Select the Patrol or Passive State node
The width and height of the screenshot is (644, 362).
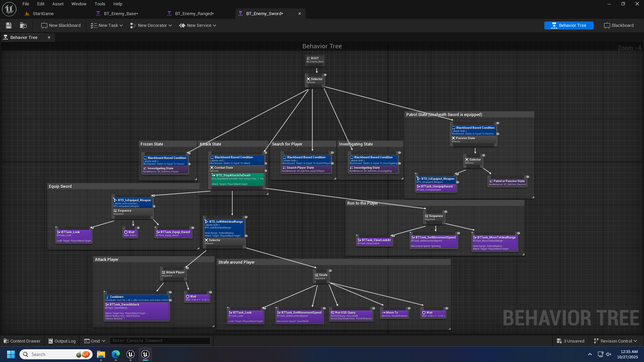pos(507,183)
